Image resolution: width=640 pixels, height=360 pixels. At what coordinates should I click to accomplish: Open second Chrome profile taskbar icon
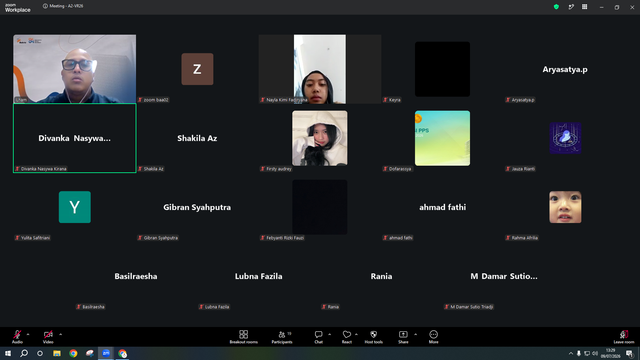pos(122,353)
